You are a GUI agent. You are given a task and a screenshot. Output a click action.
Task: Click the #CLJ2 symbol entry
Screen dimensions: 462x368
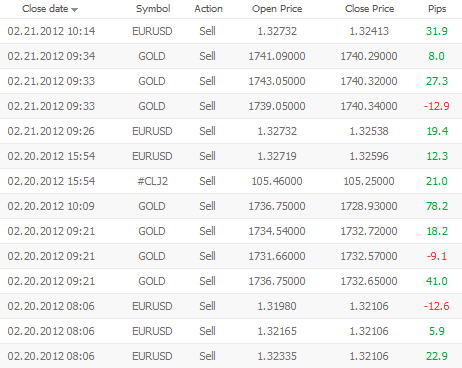pyautogui.click(x=152, y=181)
